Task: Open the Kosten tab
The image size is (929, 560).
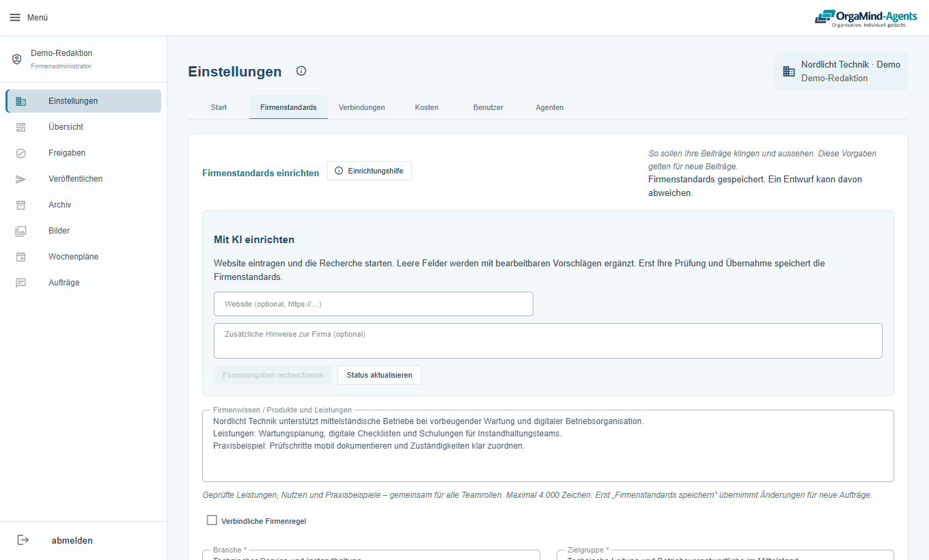Action: (x=427, y=107)
